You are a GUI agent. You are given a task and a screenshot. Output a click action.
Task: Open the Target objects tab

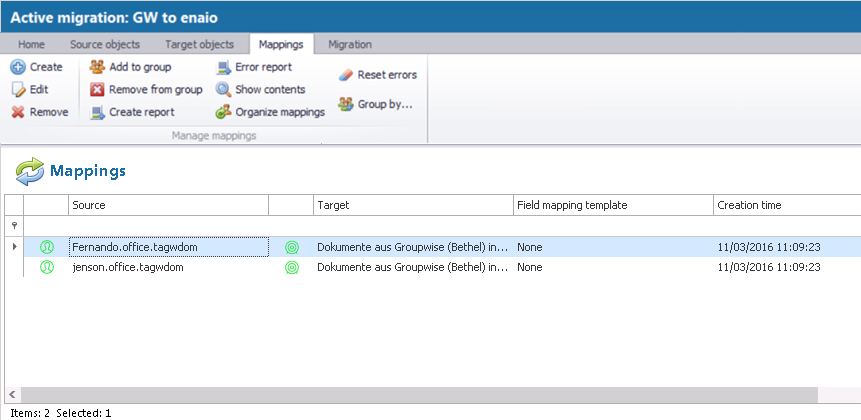click(199, 44)
